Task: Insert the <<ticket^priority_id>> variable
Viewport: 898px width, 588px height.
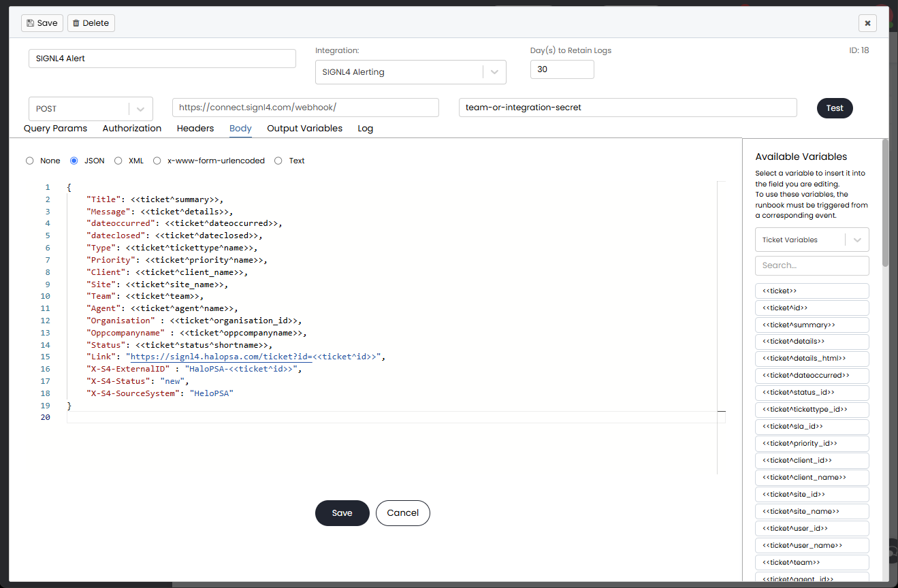Action: (812, 444)
